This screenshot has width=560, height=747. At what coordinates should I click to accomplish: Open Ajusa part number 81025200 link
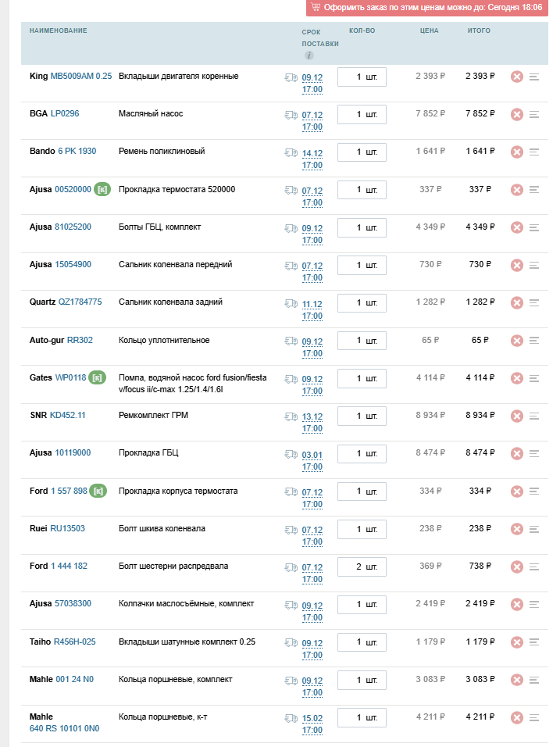[x=73, y=227]
